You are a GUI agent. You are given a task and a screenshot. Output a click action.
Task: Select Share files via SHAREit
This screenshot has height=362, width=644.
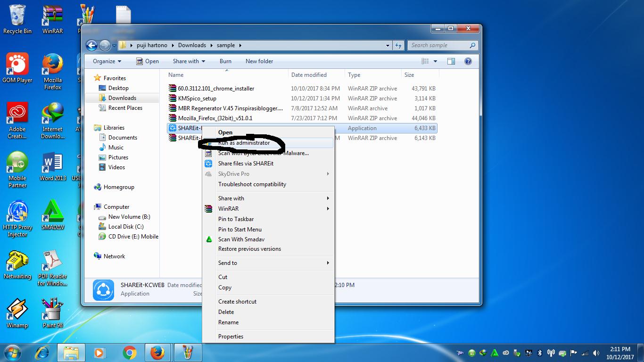click(x=268, y=164)
